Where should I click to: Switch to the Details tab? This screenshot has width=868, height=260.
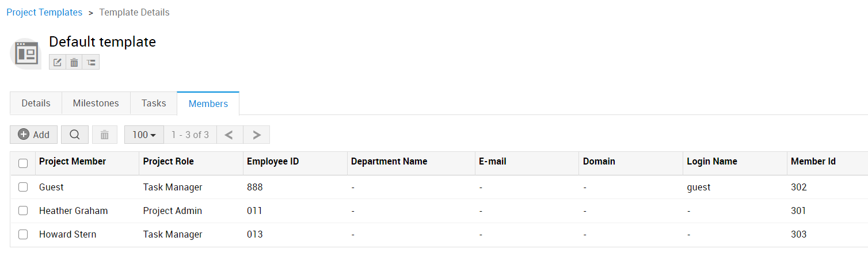coord(36,104)
